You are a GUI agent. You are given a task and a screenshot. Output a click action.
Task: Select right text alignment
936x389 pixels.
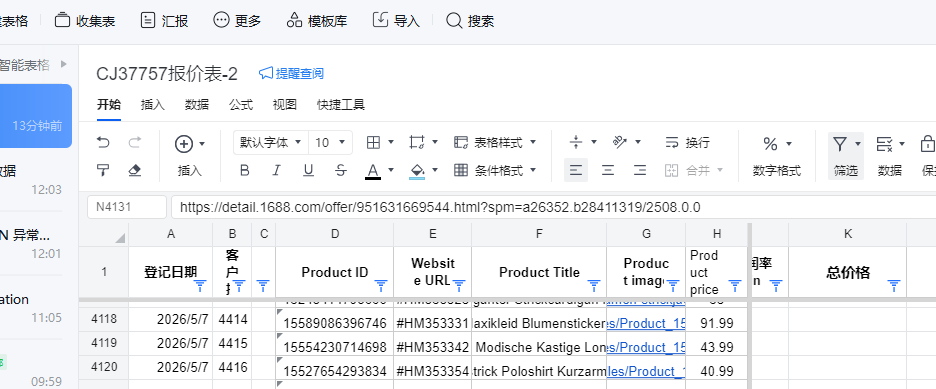point(640,171)
